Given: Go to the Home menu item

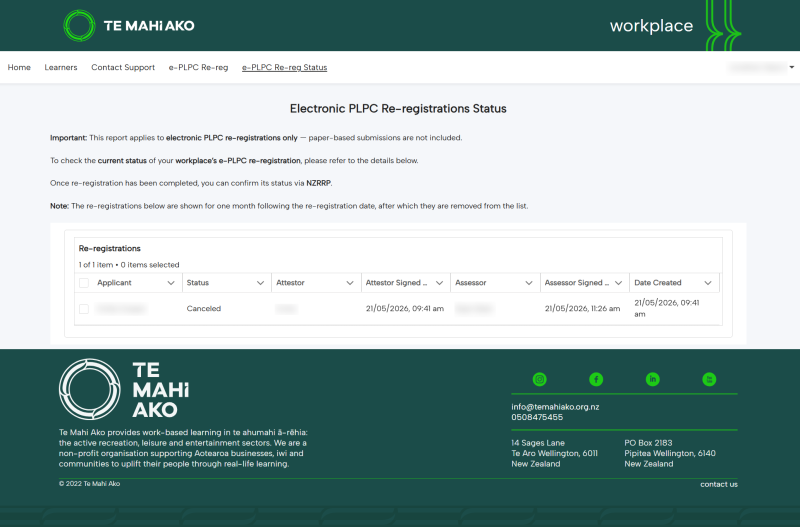Looking at the screenshot, I should pyautogui.click(x=19, y=67).
